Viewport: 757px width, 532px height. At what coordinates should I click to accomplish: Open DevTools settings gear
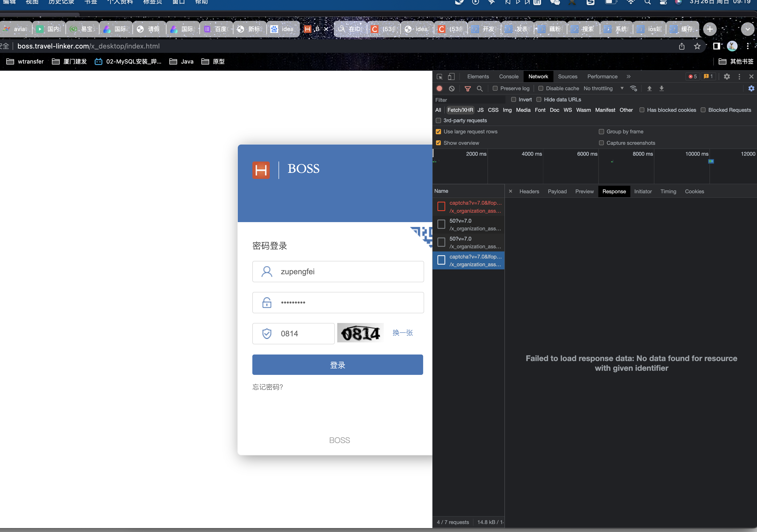pos(727,76)
